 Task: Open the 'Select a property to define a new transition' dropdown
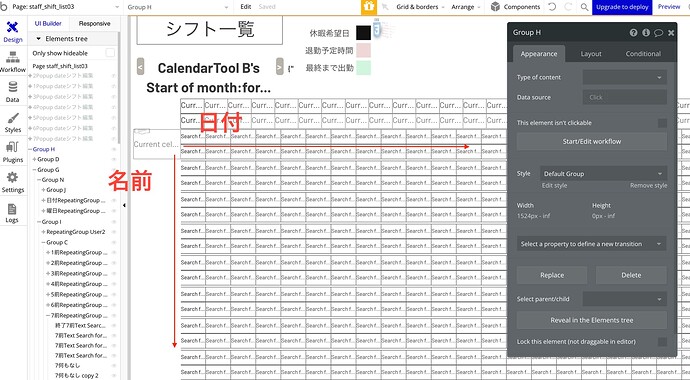591,244
